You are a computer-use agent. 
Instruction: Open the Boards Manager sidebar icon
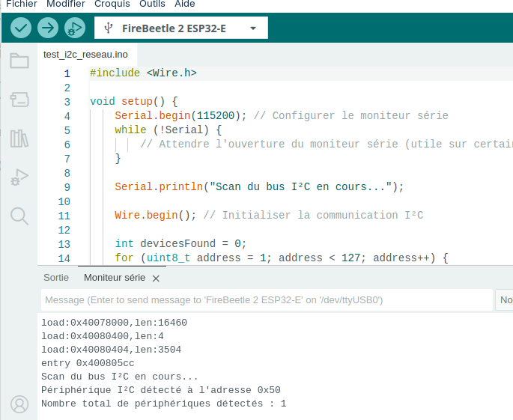(x=19, y=100)
